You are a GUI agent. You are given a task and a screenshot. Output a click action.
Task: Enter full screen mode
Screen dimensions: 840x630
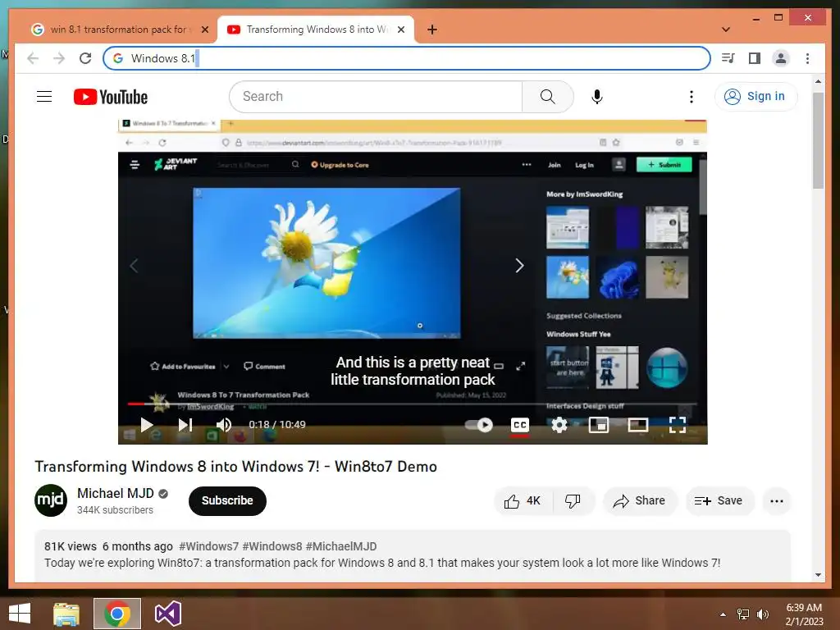[677, 425]
